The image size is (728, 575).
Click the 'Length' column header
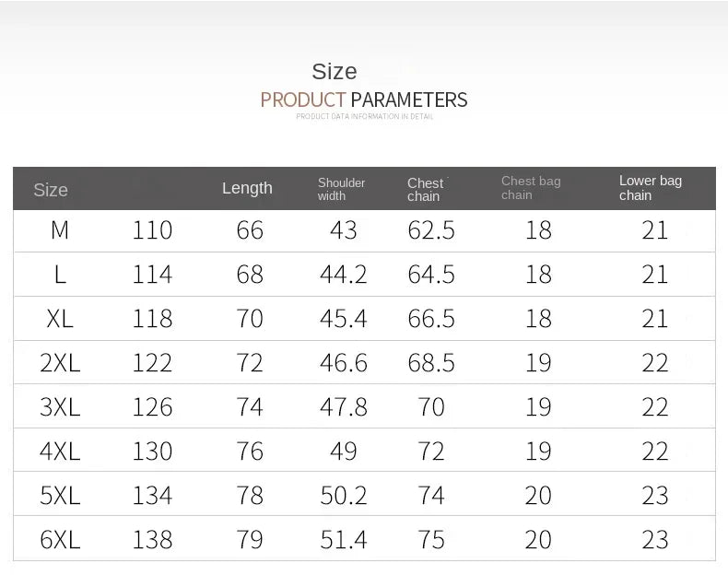coord(247,188)
